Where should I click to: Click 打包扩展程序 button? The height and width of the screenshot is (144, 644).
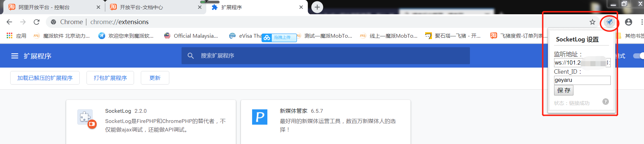point(110,78)
